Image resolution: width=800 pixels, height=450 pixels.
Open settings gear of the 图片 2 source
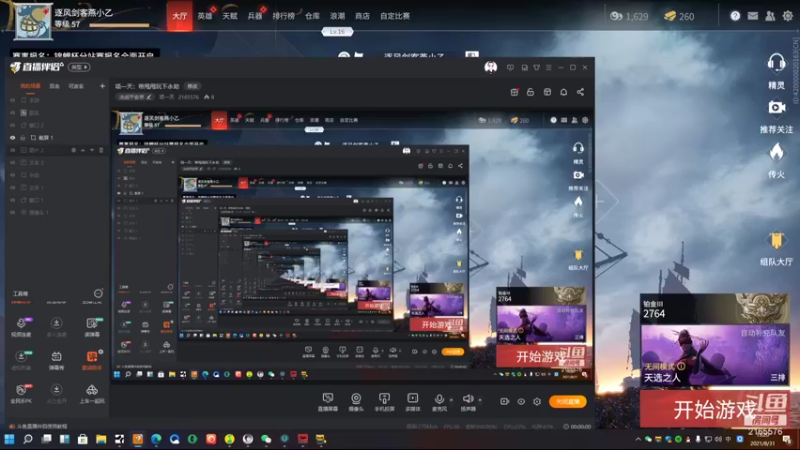pyautogui.click(x=73, y=151)
